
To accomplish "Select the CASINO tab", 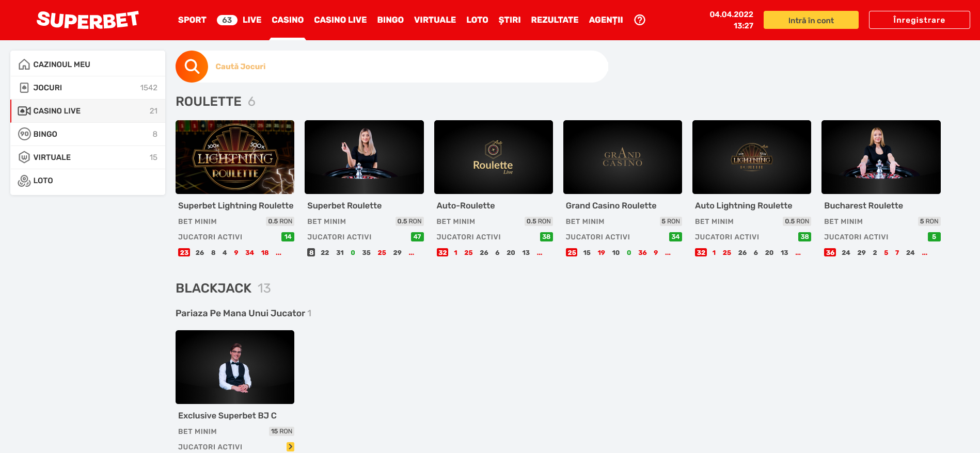I will tap(288, 20).
